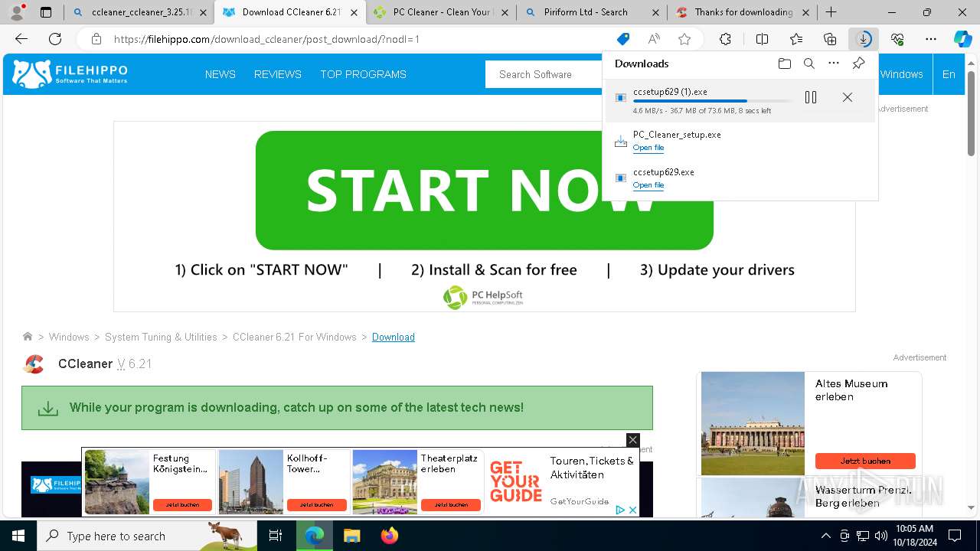This screenshot has width=980, height=551.
Task: Click Jetzt buchen on Altes Museum ad
Action: pos(865,461)
